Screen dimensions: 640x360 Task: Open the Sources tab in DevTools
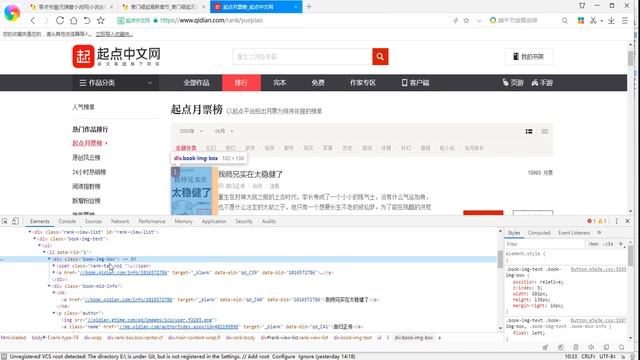[93, 221]
